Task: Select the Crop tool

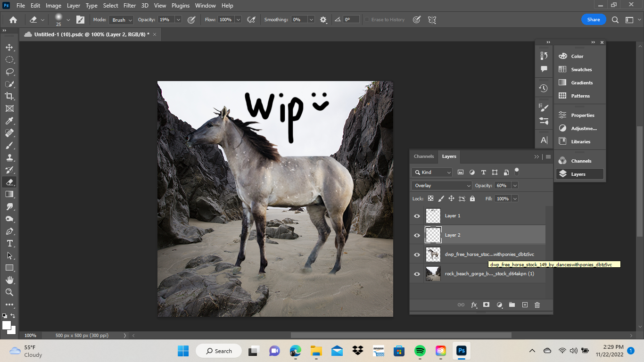Action: (x=9, y=96)
